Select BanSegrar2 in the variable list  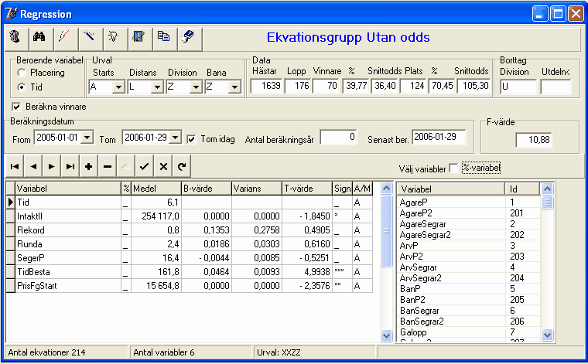[469, 321]
